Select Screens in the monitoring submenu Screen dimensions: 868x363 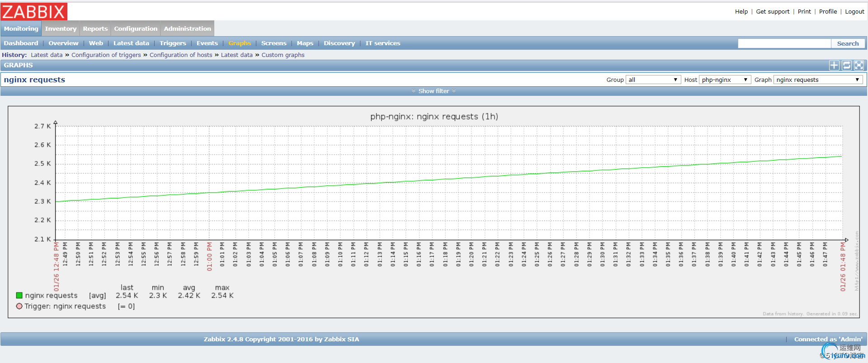tap(274, 43)
